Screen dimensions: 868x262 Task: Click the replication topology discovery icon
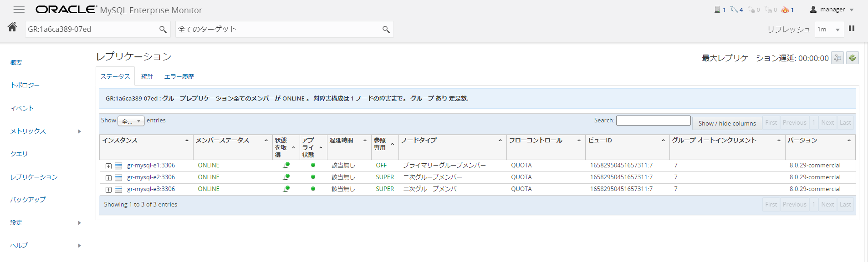pos(837,58)
